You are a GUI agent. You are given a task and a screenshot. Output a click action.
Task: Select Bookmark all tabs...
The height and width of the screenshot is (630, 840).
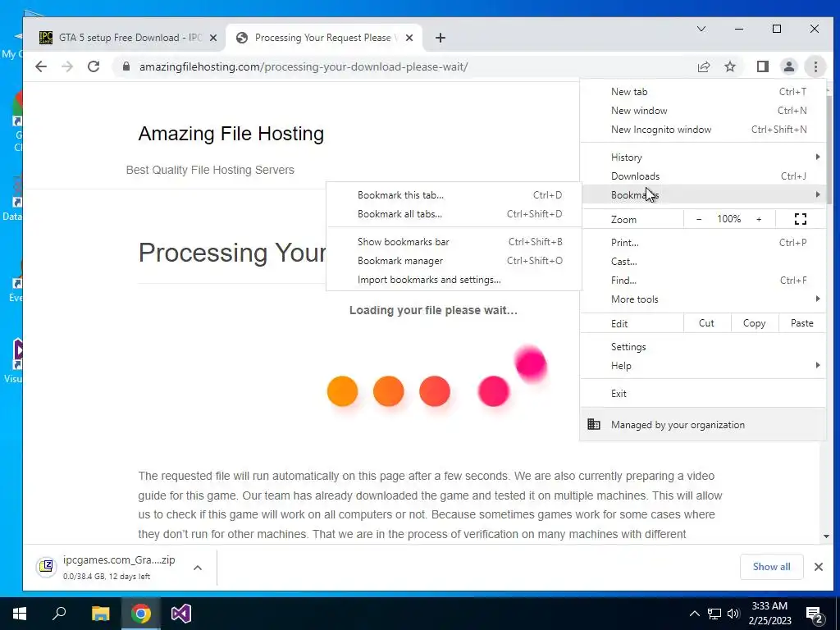(454, 214)
